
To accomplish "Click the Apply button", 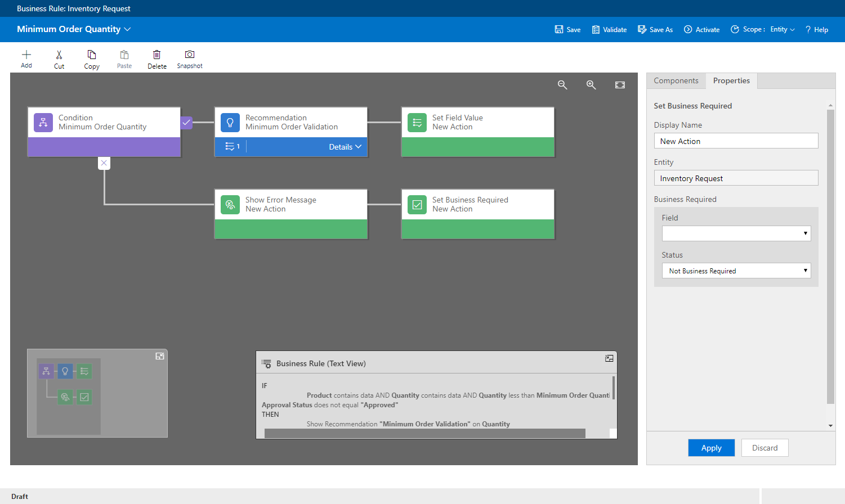I will (711, 448).
